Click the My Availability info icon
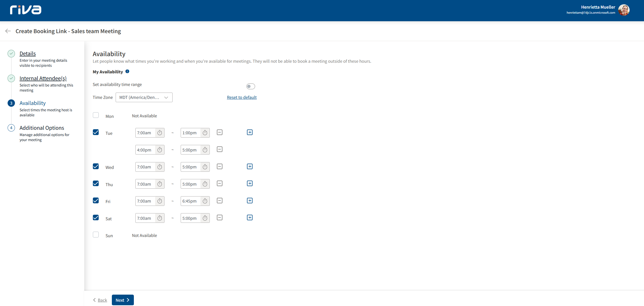 coord(127,72)
